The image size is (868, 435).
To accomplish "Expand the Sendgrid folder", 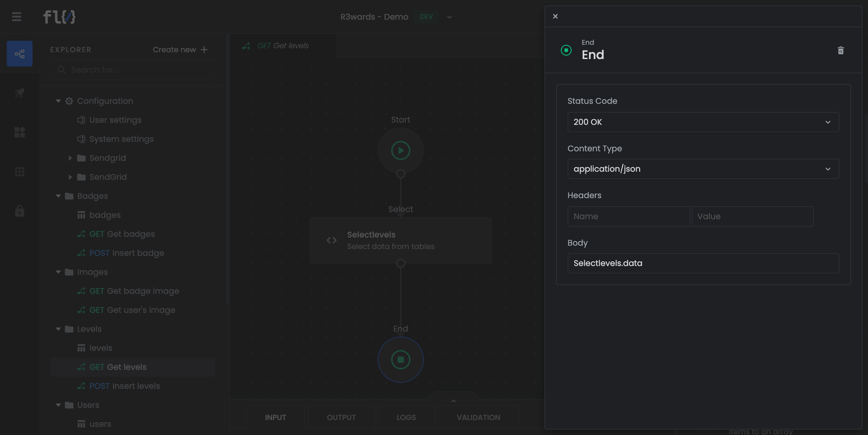I will pyautogui.click(x=70, y=158).
